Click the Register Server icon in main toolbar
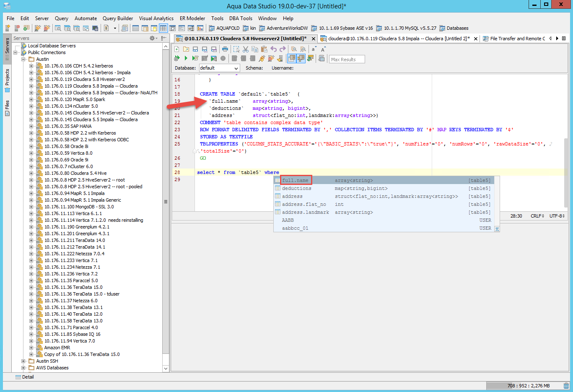The width and height of the screenshot is (573, 392). pos(8,28)
